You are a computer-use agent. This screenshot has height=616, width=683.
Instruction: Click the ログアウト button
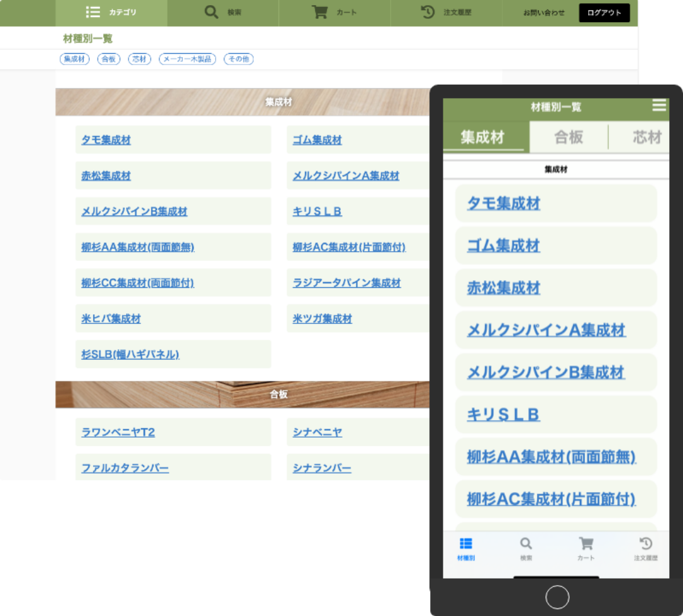(604, 13)
